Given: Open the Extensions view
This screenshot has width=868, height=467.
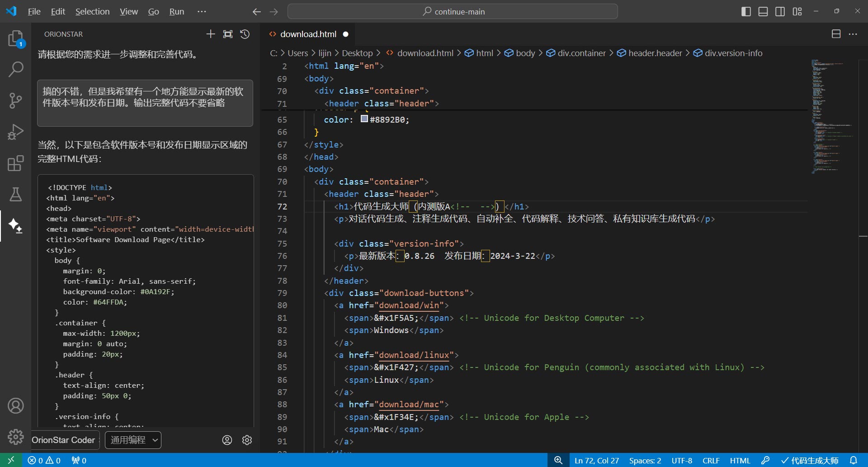Looking at the screenshot, I should click(16, 163).
